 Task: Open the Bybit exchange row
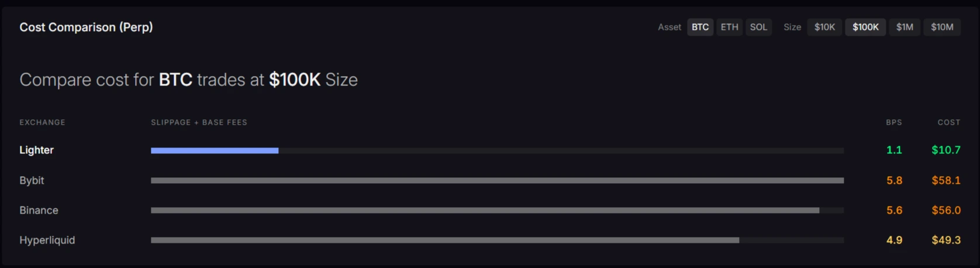click(32, 180)
